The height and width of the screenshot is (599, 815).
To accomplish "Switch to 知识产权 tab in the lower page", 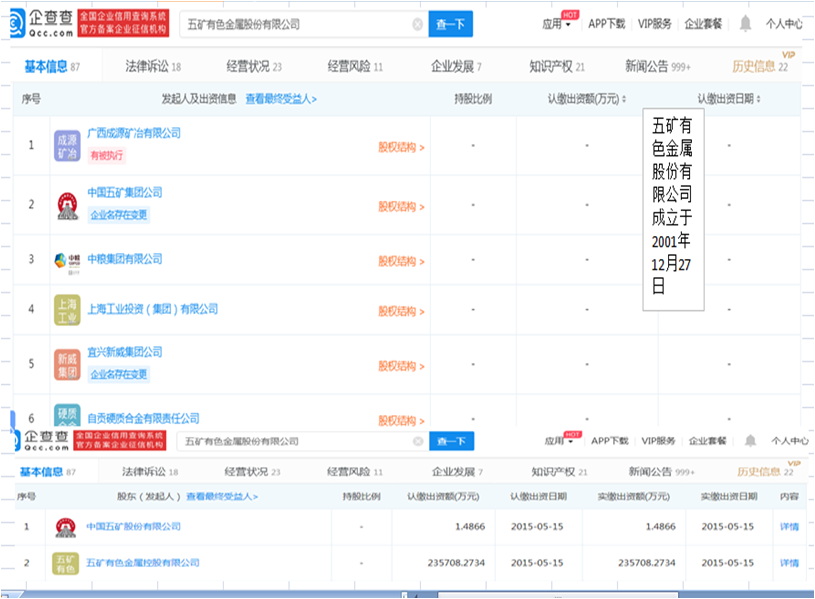I will tap(559, 472).
